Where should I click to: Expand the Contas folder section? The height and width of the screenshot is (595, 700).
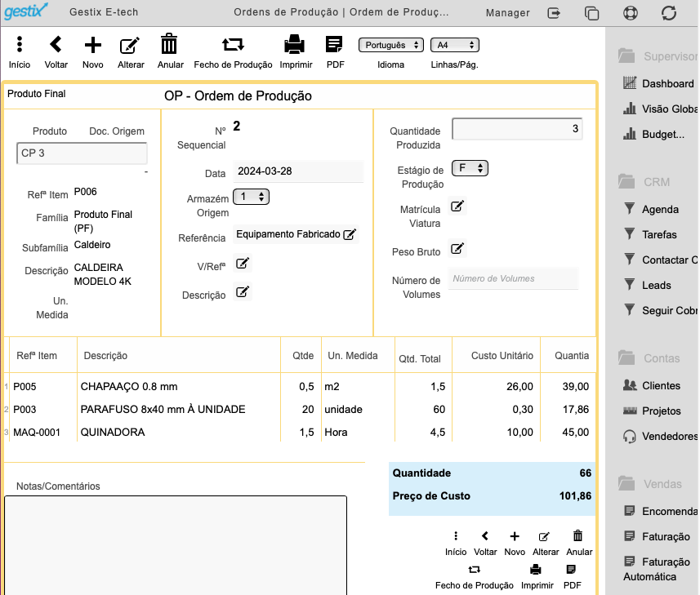pos(649,358)
